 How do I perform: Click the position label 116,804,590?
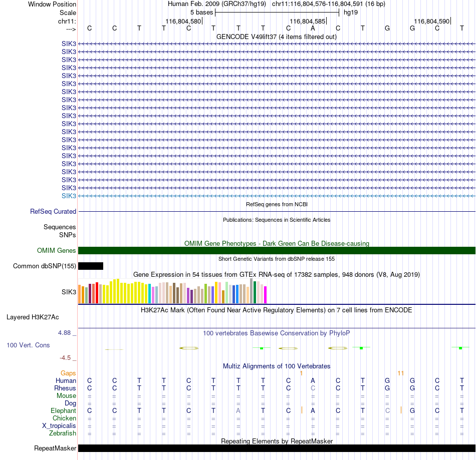(x=431, y=21)
